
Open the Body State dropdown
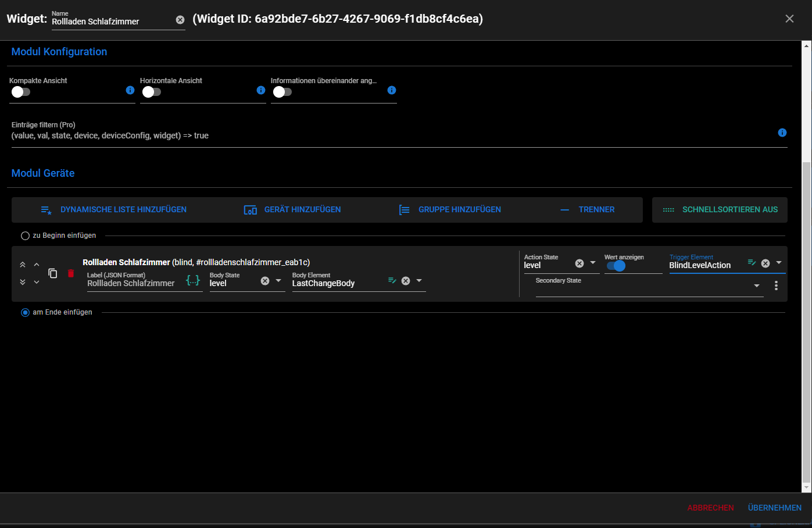(278, 281)
